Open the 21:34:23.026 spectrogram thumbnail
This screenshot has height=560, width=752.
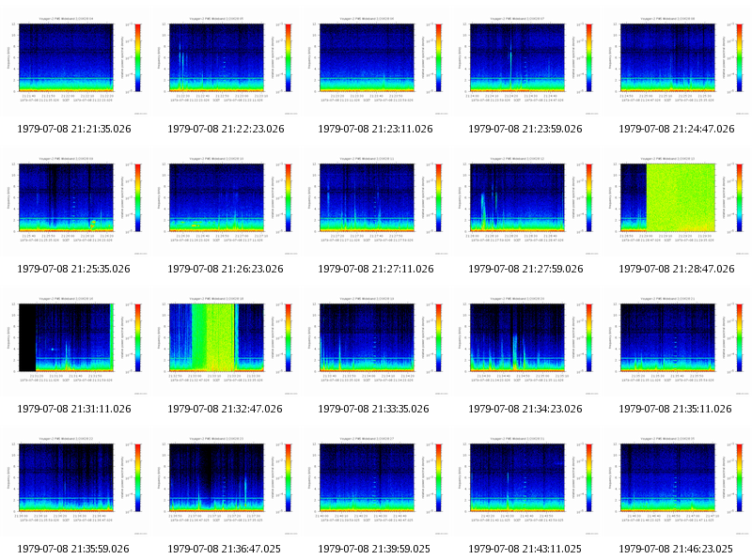[x=525, y=343]
